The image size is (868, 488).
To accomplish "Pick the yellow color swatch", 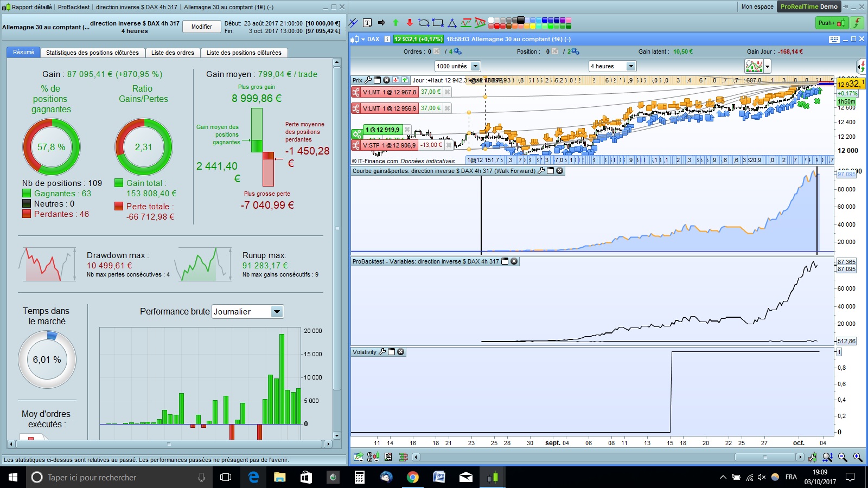I will pyautogui.click(x=533, y=25).
